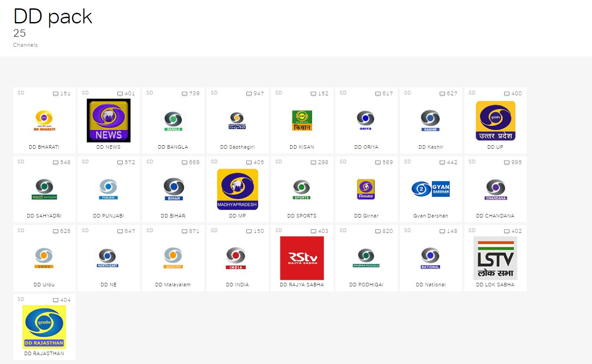Click the "DD BHARATI" channel name
This screenshot has height=364, width=592.
point(44,147)
